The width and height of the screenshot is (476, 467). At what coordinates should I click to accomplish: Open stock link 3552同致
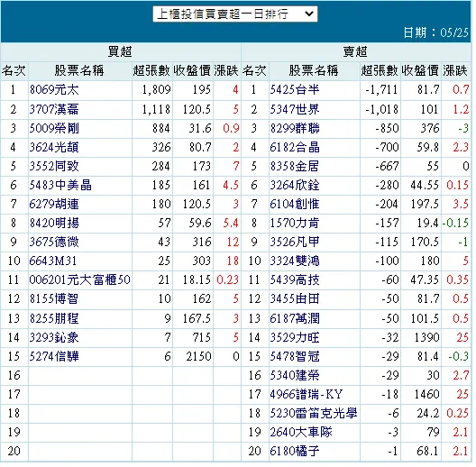(54, 167)
